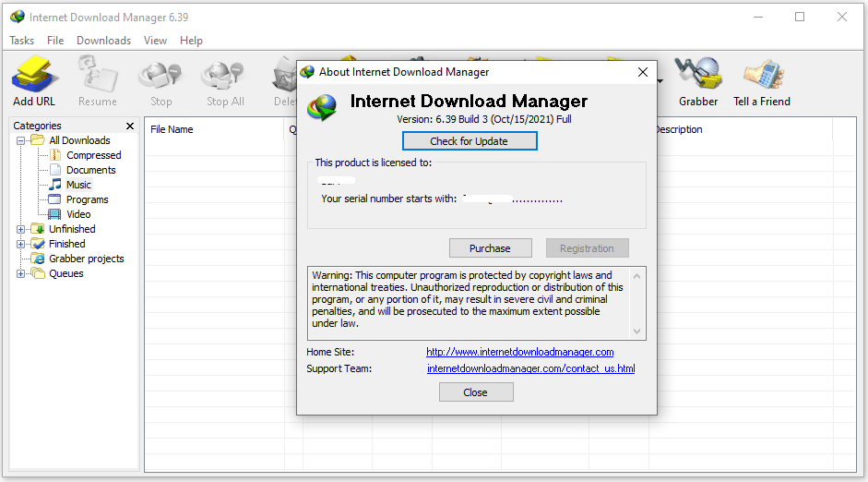Click the Purchase button
868x482 pixels.
[491, 248]
